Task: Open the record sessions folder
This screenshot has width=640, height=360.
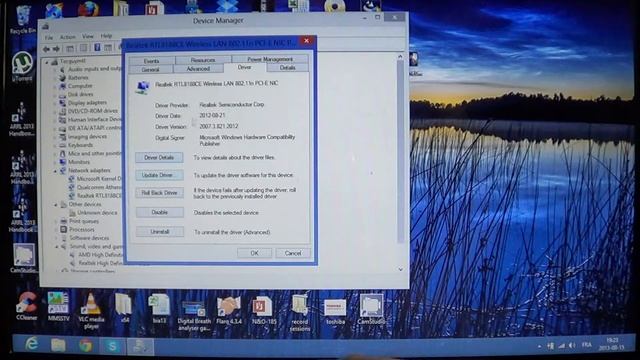Action: (300, 313)
